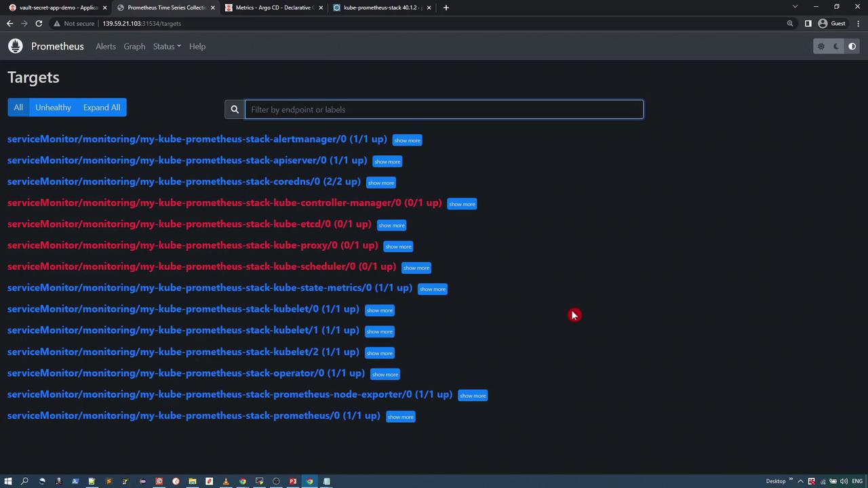Show more for kube-etcd/0 target
The height and width of the screenshot is (488, 868).
(x=391, y=225)
